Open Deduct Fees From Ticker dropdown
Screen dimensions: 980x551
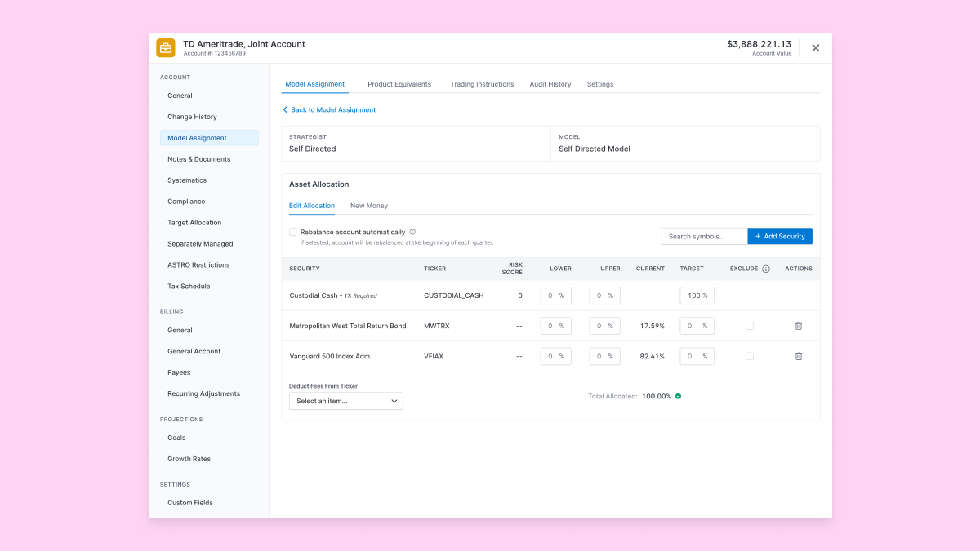[346, 401]
